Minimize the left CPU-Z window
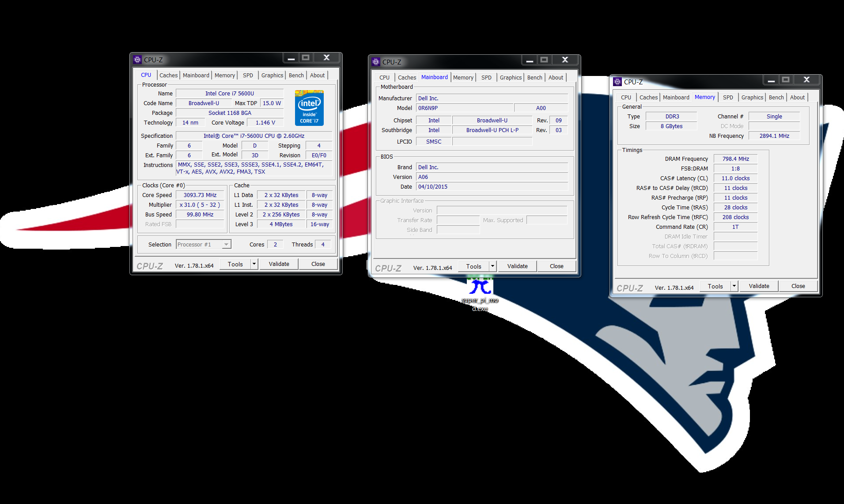The image size is (844, 504). 291,58
